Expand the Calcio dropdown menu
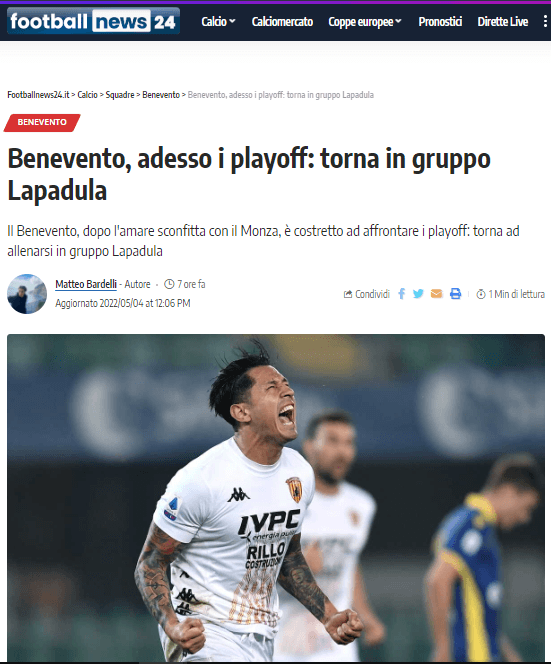 (x=219, y=22)
